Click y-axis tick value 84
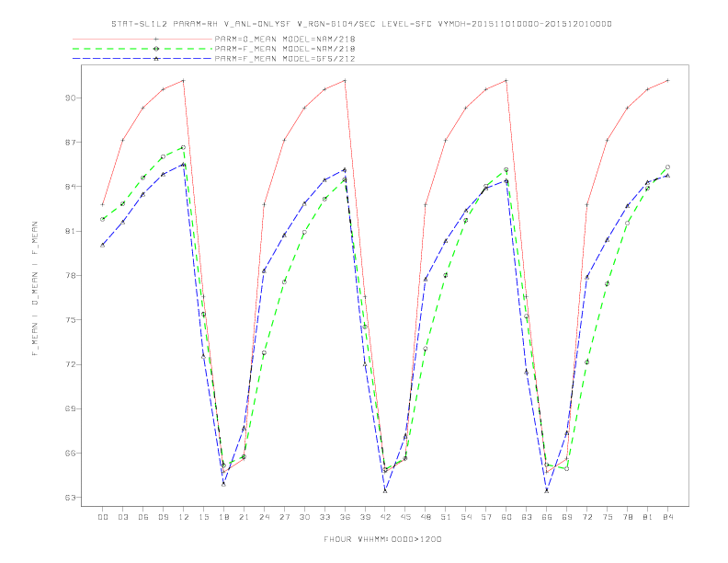Screen dimensions: 728x563 71,187
